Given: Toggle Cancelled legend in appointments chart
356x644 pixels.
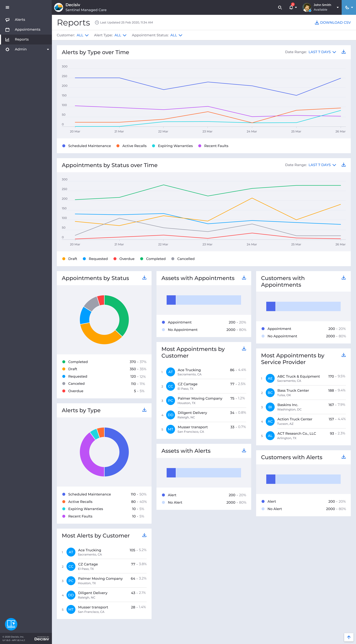Looking at the screenshot, I should click(x=183, y=259).
